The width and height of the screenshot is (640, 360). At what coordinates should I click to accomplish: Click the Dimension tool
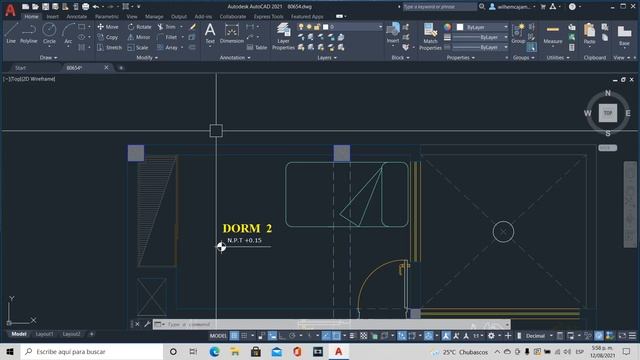pos(231,33)
